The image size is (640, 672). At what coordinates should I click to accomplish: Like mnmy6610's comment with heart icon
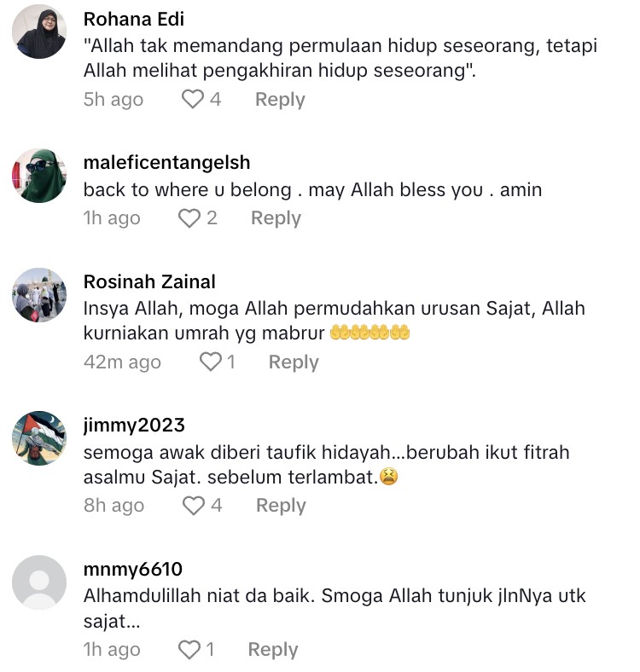coord(189,649)
